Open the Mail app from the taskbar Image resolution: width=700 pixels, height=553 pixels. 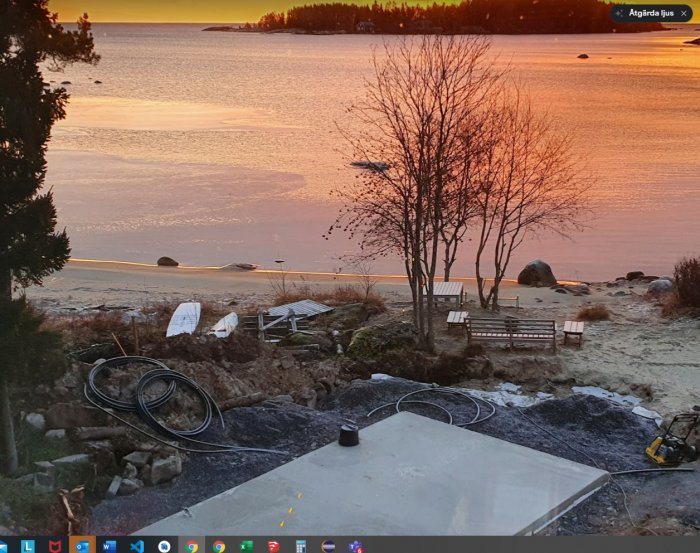click(3, 546)
